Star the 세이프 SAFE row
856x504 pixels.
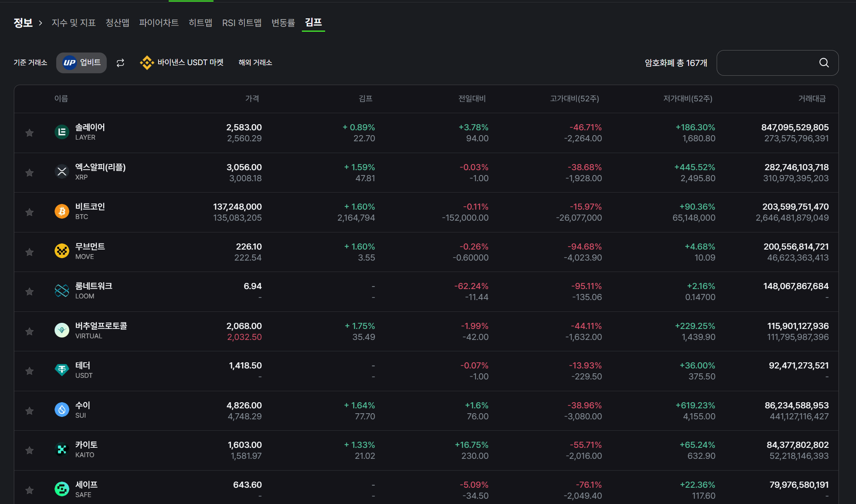[x=29, y=490]
